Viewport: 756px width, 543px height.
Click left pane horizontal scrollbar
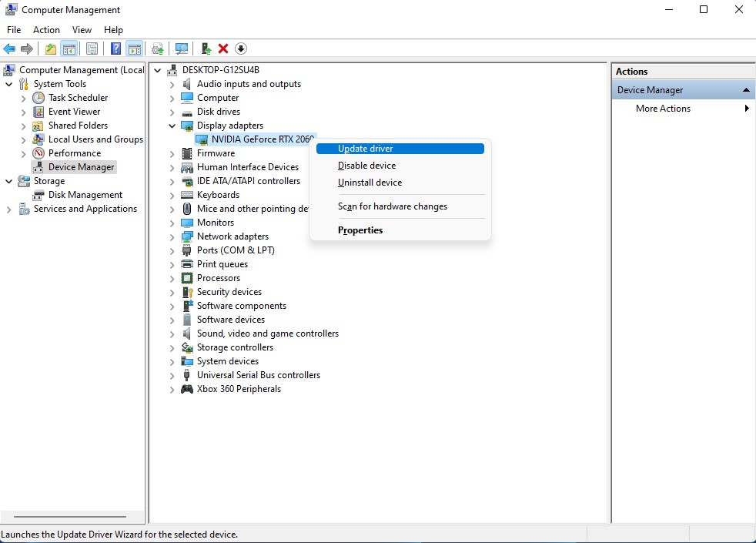point(70,517)
